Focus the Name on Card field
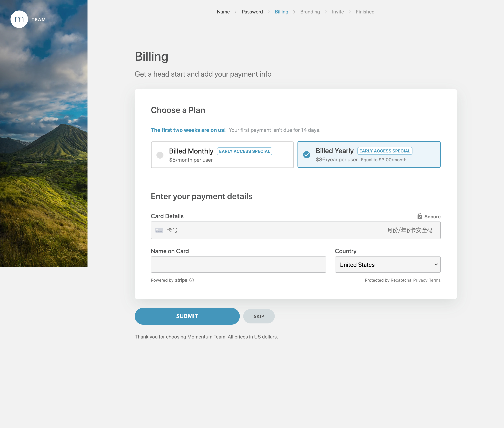This screenshot has height=428, width=504. (x=238, y=265)
